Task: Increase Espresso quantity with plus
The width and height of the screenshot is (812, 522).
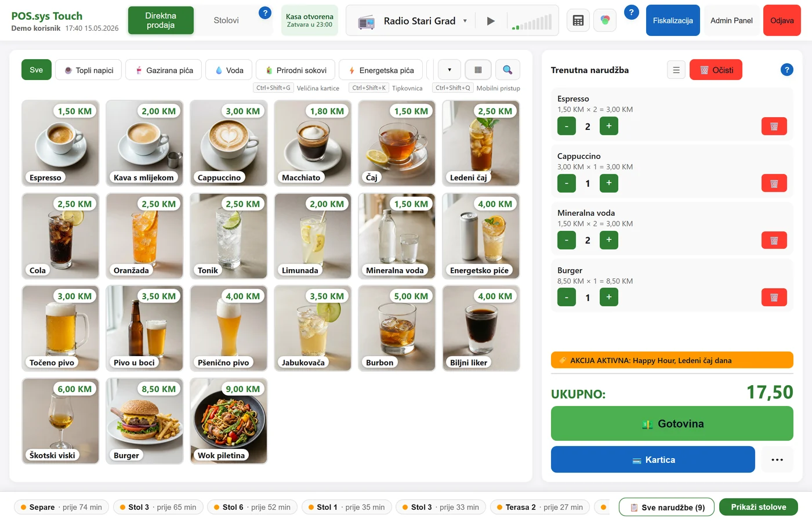Action: pos(609,126)
